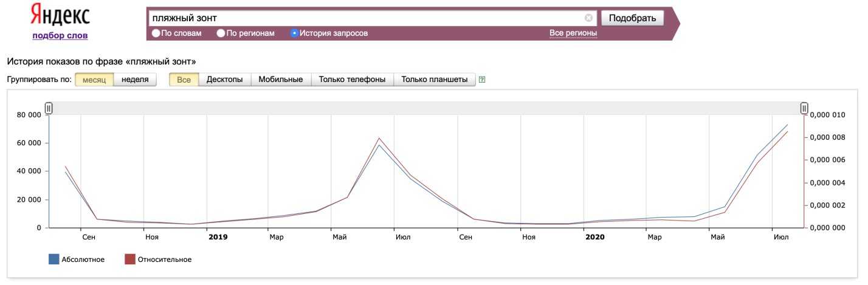Grab the right range slider handle
Screen dimensions: 868x285
(x=804, y=108)
